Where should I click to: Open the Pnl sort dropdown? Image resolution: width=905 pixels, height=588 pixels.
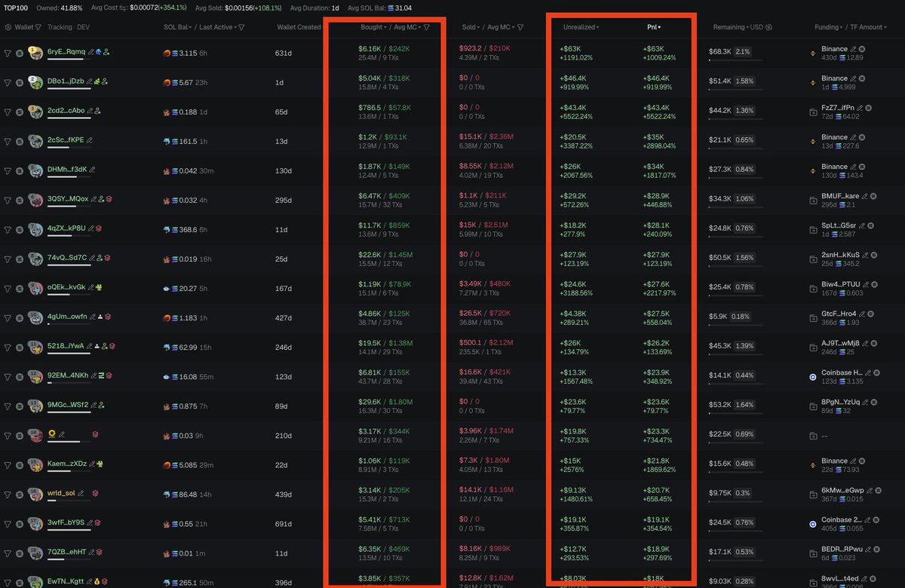tap(658, 28)
